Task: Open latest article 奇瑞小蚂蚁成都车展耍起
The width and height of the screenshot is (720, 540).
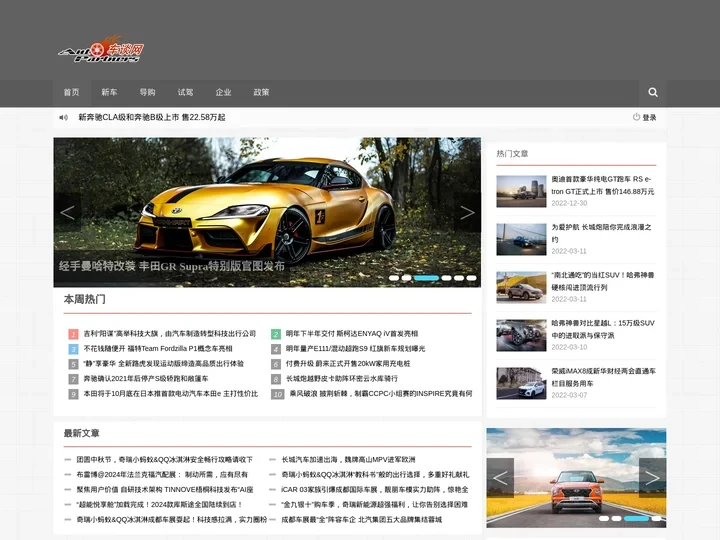Action: (x=172, y=520)
